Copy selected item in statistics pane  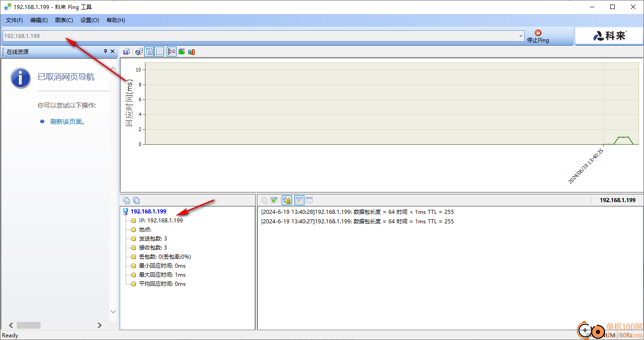(x=126, y=200)
